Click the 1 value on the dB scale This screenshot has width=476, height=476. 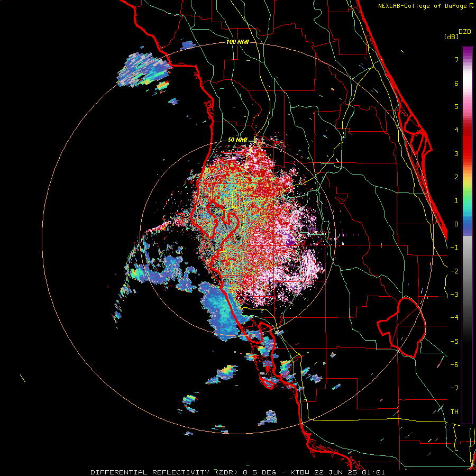[x=456, y=200]
